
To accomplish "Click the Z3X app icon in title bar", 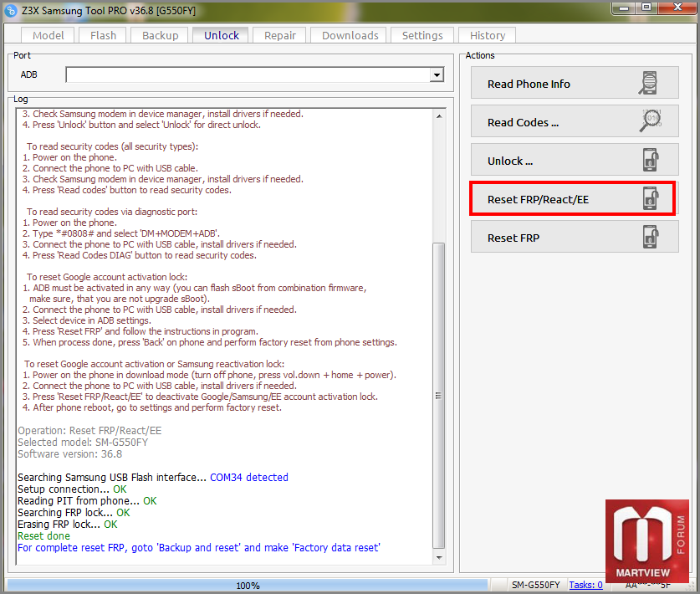I will (11, 10).
